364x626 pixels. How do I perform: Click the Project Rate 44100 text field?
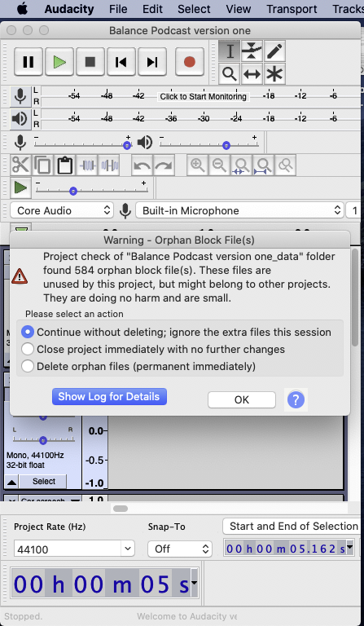pyautogui.click(x=68, y=549)
